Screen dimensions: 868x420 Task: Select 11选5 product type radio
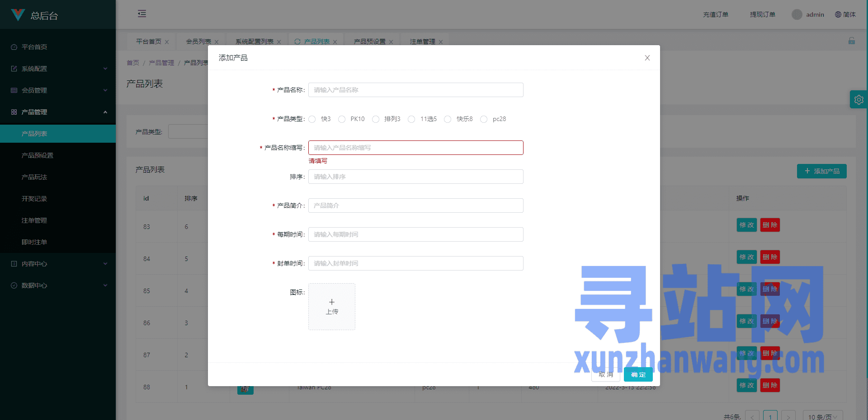(411, 119)
